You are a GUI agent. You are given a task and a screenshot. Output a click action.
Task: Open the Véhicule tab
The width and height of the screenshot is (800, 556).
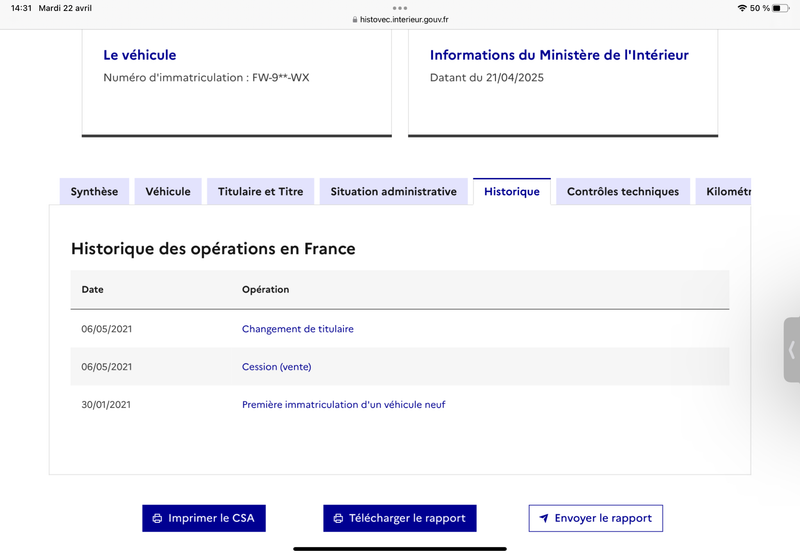[168, 192]
